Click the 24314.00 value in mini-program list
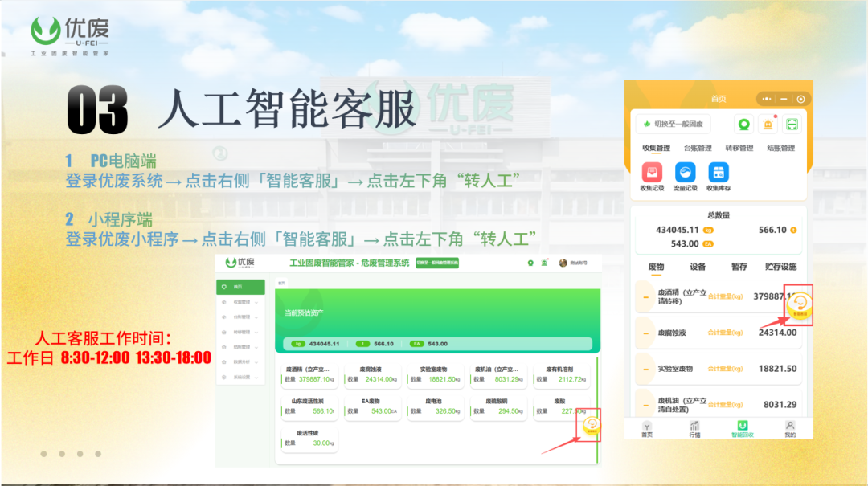Screen dimensions: 868x486 point(777,333)
